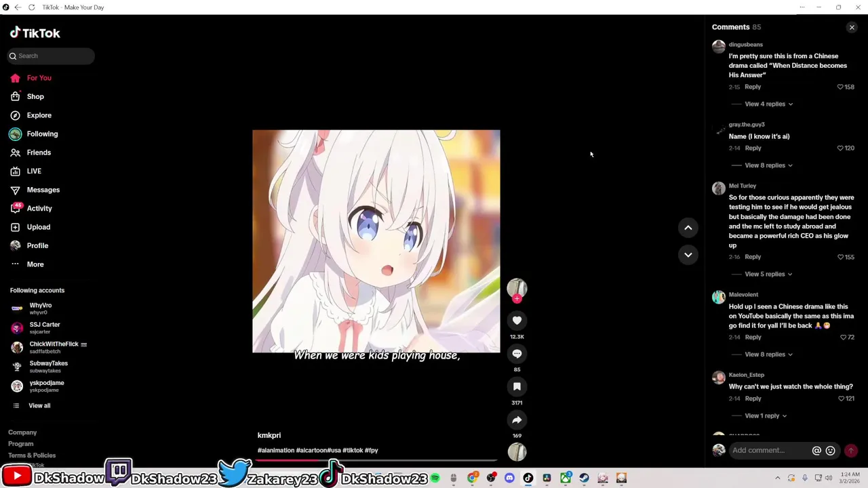Image resolution: width=868 pixels, height=488 pixels.
Task: Expand 5 replies under Mel Turley comment
Action: (x=768, y=274)
